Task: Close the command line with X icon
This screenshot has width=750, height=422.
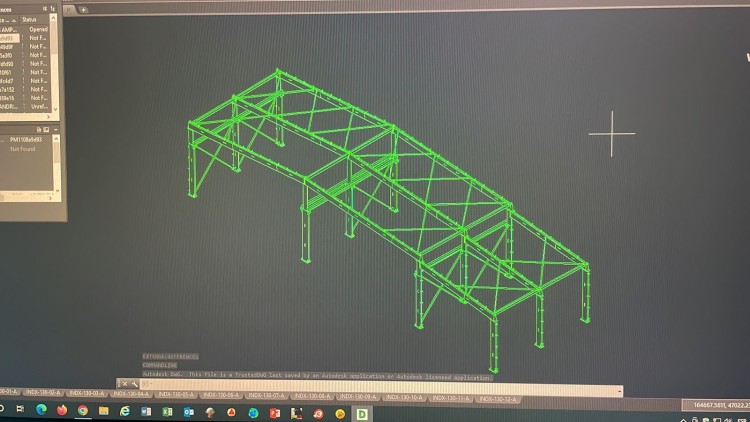Action: tap(125, 384)
